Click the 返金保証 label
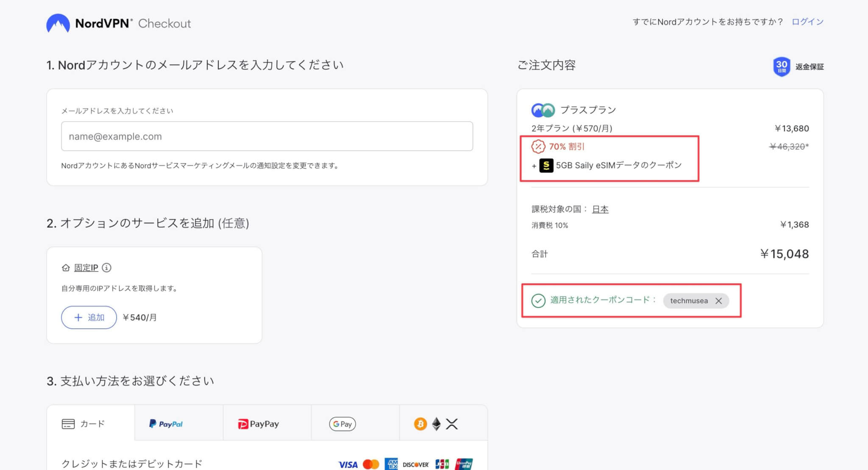 [810, 66]
